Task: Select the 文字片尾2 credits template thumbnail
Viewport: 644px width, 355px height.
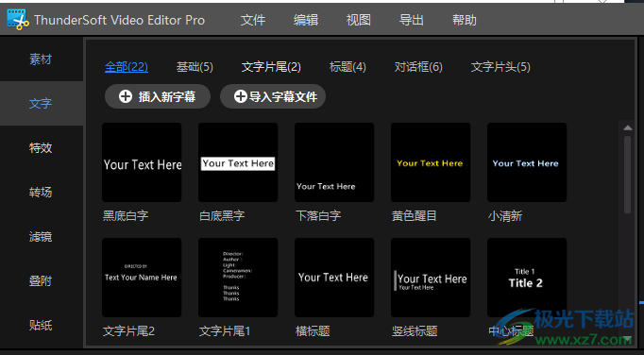Action: pyautogui.click(x=142, y=278)
